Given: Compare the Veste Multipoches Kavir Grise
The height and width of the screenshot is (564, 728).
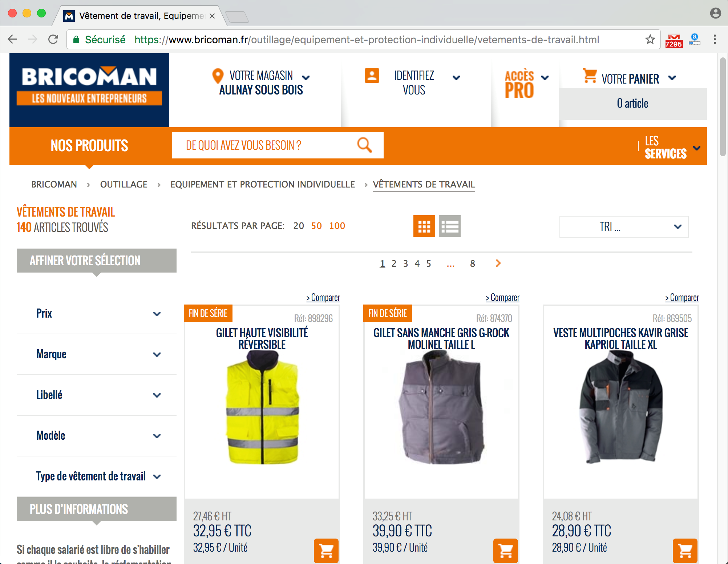Looking at the screenshot, I should pyautogui.click(x=682, y=298).
